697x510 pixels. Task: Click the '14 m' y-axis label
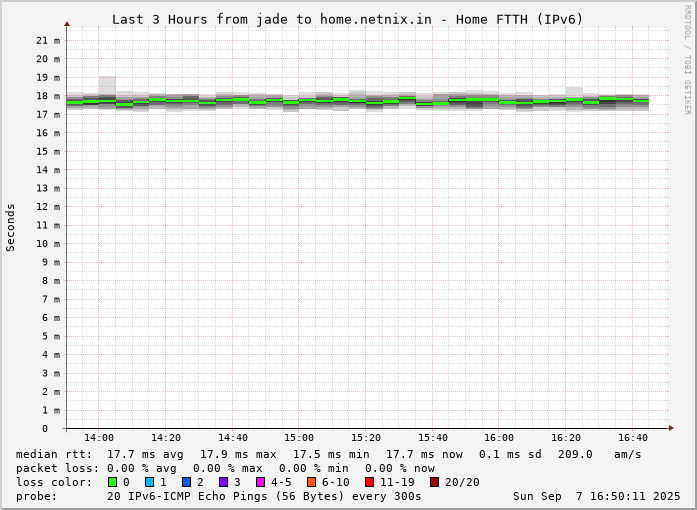(x=48, y=170)
